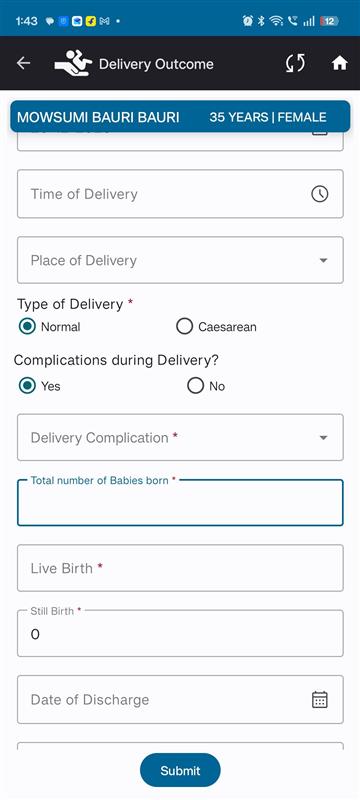Tap the Time of Delivery field

180,194
